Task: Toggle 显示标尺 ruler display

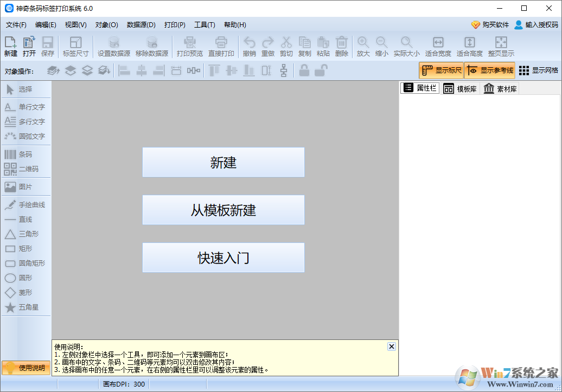Action: 441,70
